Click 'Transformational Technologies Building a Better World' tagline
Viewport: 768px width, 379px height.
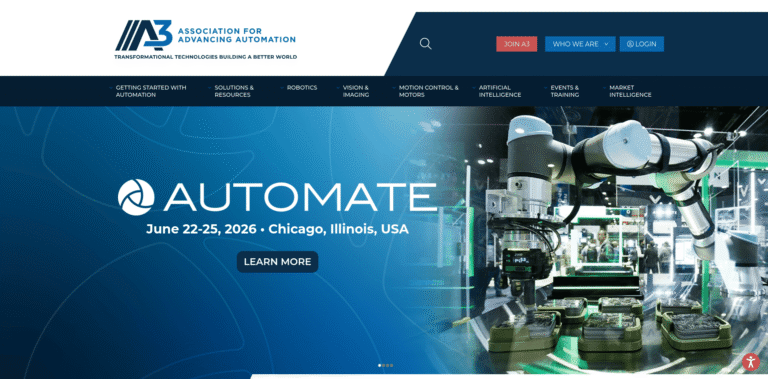206,57
